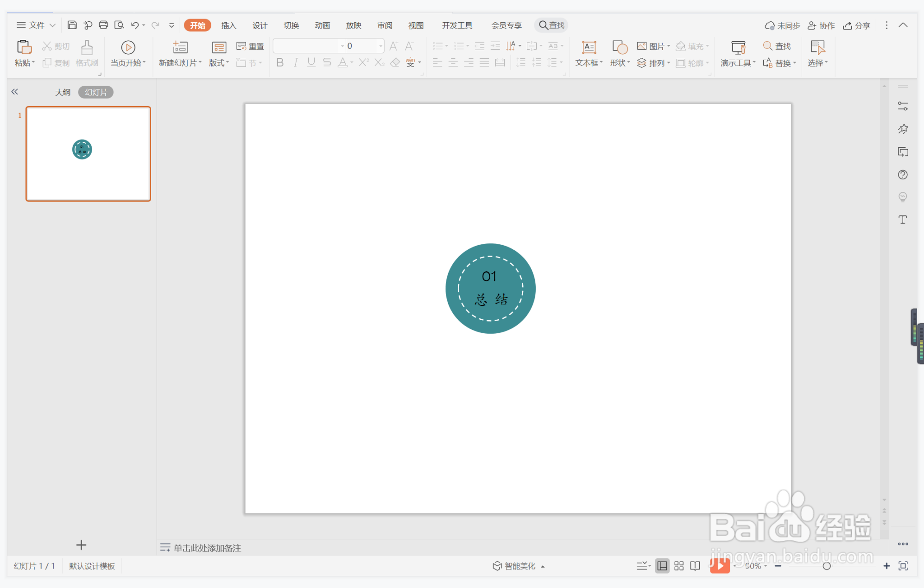Click the 分享 share button
Screen dimensions: 924x588
click(x=857, y=25)
